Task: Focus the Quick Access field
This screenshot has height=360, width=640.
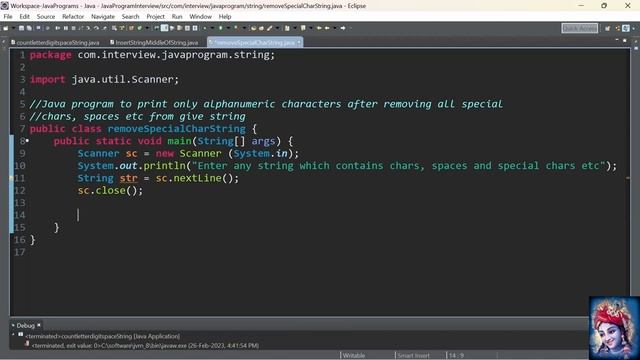Action: 580,28
